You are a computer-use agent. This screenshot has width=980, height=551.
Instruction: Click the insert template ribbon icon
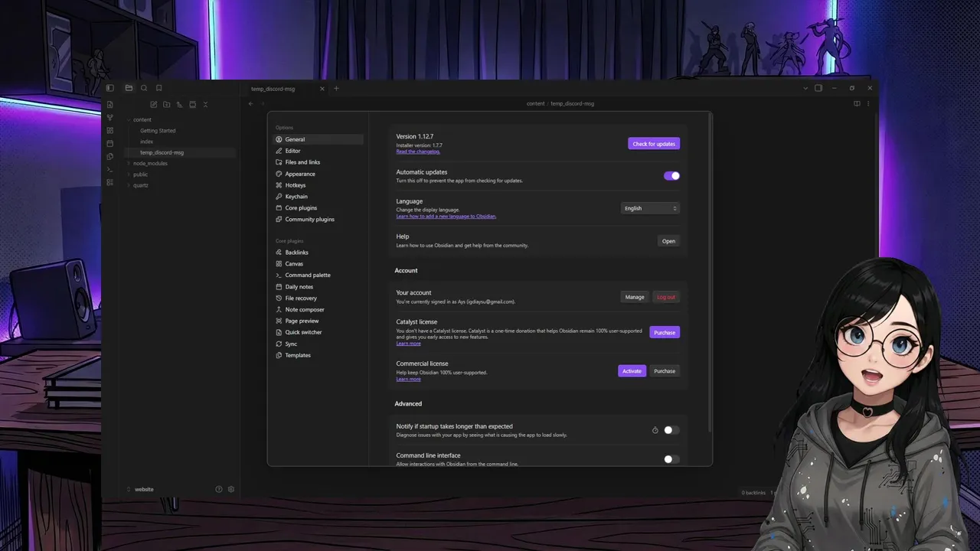109,156
